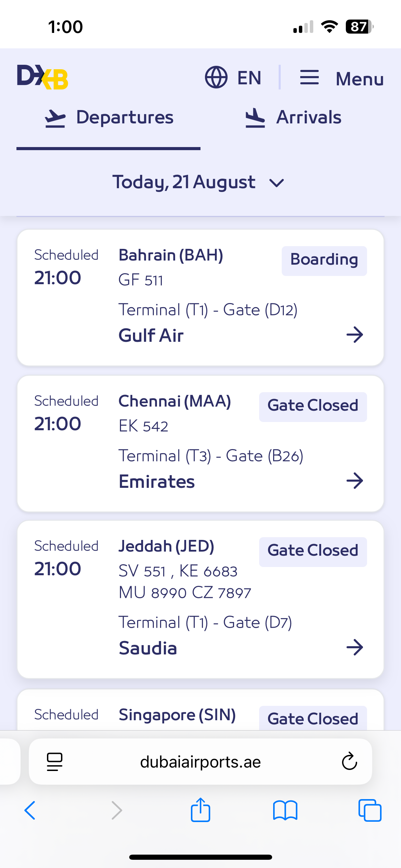Tap the Safari page settings icon
This screenshot has width=401, height=868.
pos(54,762)
